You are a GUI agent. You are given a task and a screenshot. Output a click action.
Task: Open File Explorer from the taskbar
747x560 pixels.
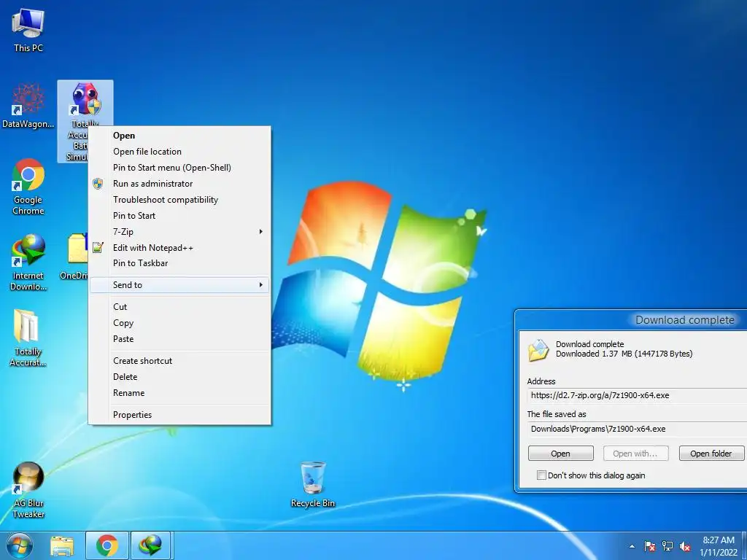coord(62,546)
